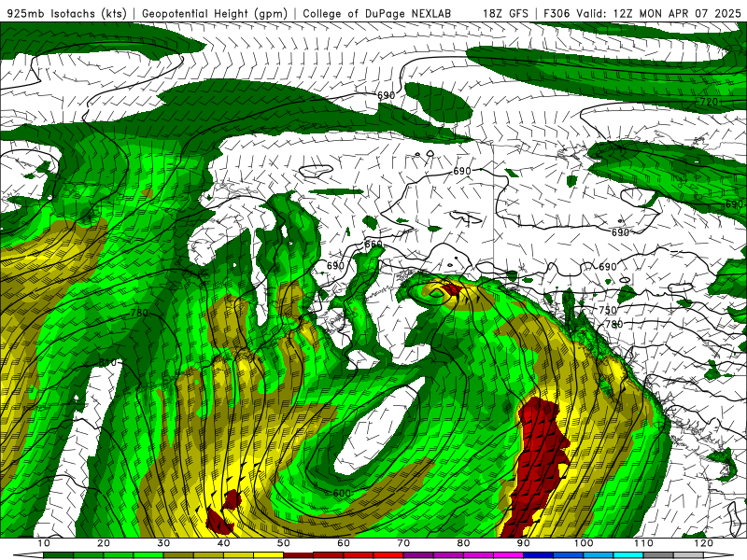Viewport: 747px width, 560px height.
Task: Click the yellow color bar segment ending at 50
Action: (269, 555)
